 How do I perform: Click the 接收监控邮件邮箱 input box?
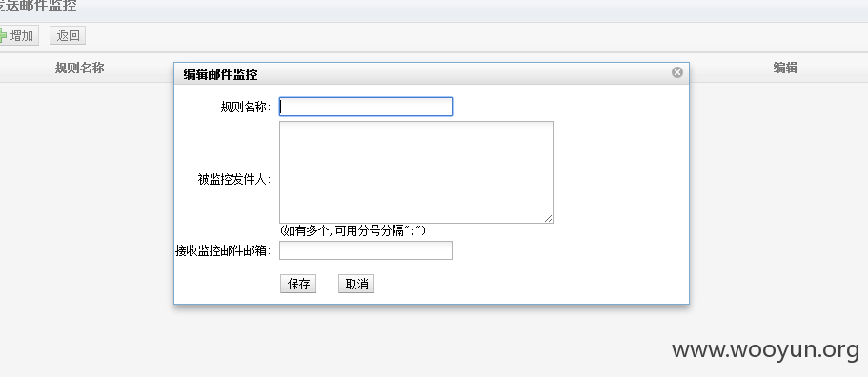(x=366, y=250)
